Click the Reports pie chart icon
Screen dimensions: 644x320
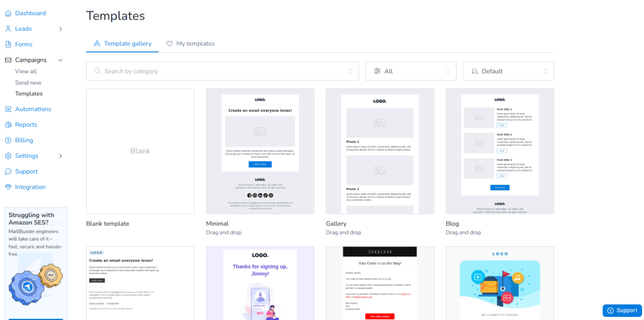[8, 125]
